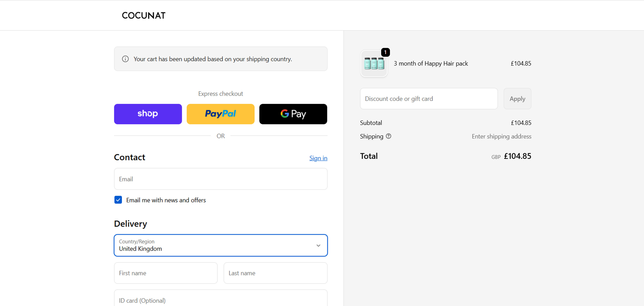Click the info icon in the cart update notice
644x306 pixels.
[125, 59]
